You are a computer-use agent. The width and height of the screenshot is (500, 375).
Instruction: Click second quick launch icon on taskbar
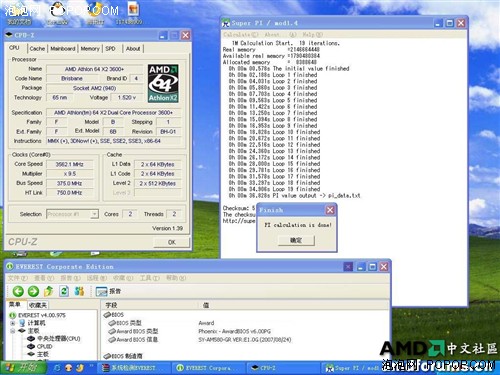coord(68,368)
